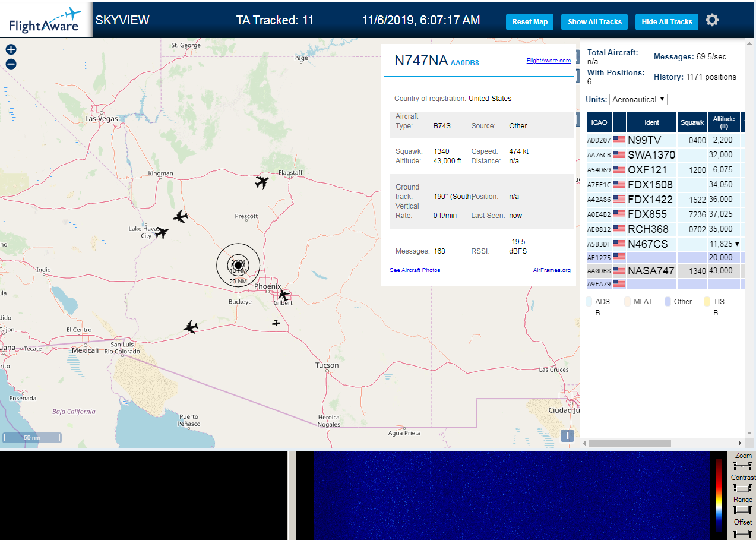Click the Show All Tracks button
The height and width of the screenshot is (540, 756).
(594, 22)
